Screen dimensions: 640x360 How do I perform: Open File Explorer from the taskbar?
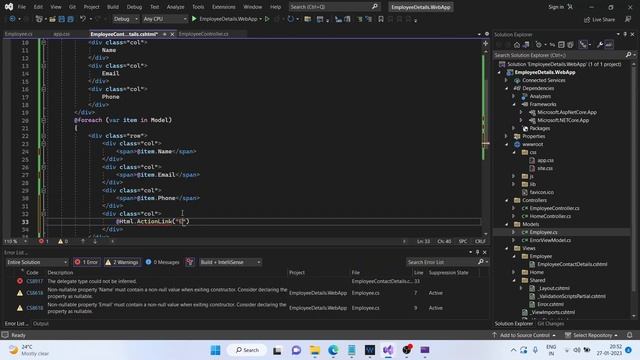(x=315, y=350)
